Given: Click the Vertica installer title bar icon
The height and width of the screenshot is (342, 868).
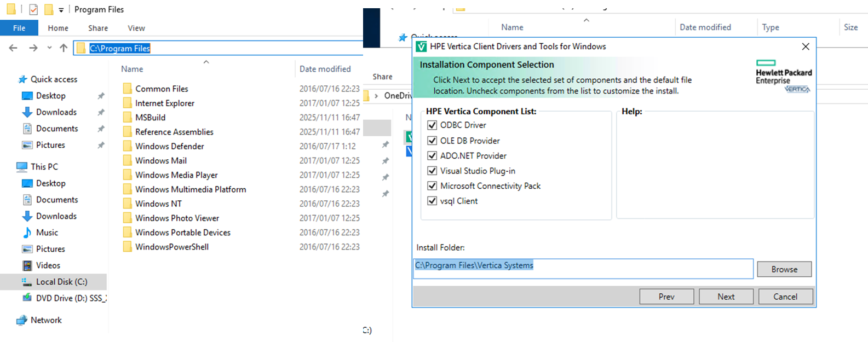Looking at the screenshot, I should [x=421, y=47].
